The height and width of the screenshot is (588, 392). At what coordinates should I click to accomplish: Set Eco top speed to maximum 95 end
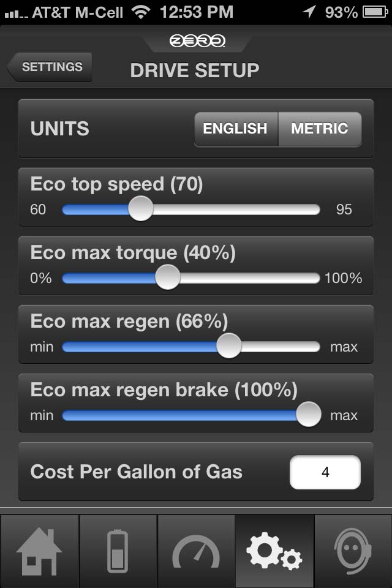317,209
